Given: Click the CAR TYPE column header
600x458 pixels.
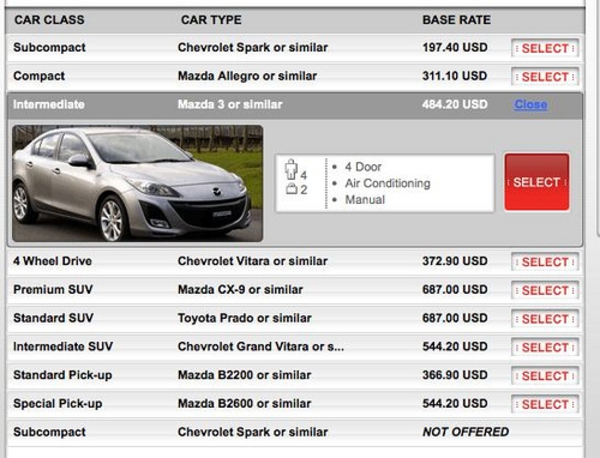Looking at the screenshot, I should coord(211,20).
